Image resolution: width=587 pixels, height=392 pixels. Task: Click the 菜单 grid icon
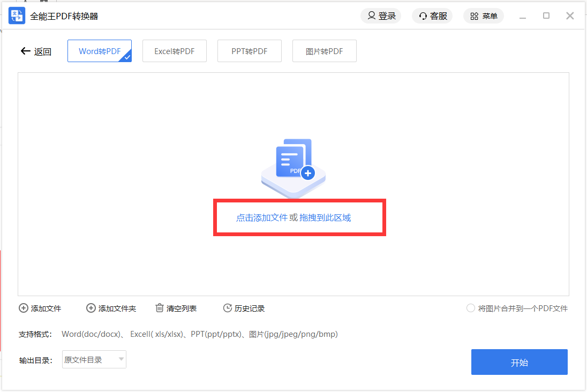tap(473, 16)
